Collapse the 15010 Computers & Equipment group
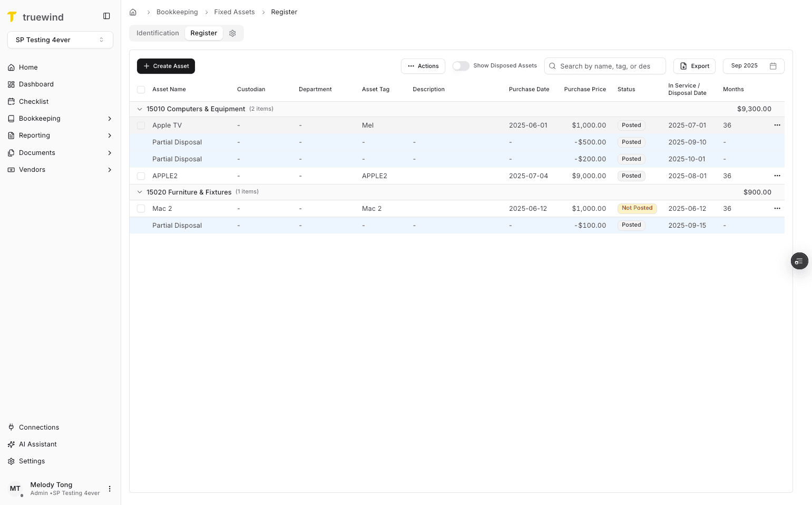 [140, 109]
